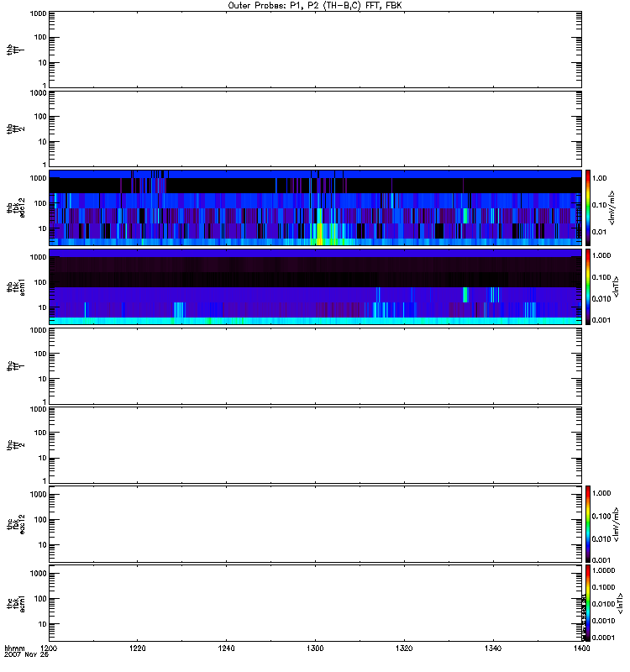Select the empty thc fff 1 panel
The image size is (630, 672).
point(314,365)
